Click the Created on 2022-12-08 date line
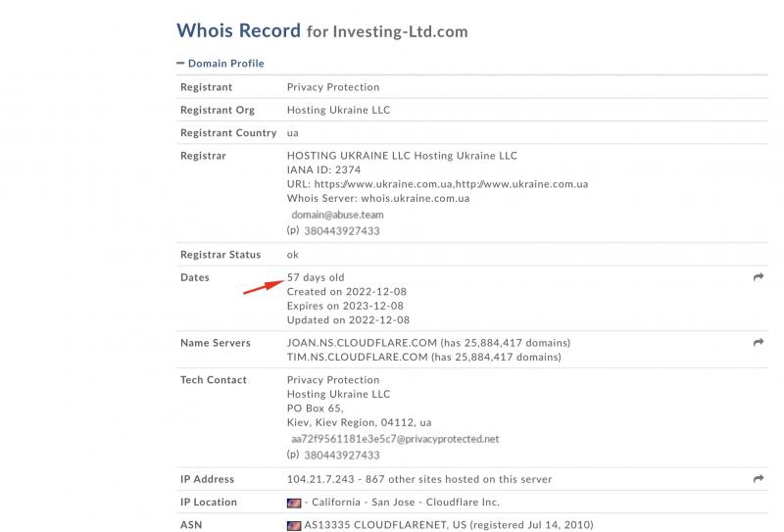The height and width of the screenshot is (532, 784). 347,292
